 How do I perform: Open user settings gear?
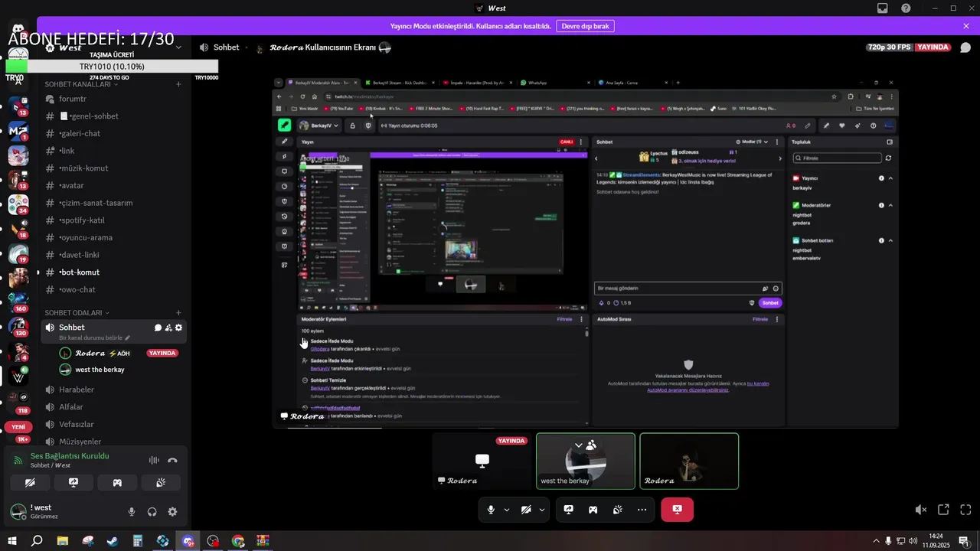(x=172, y=512)
